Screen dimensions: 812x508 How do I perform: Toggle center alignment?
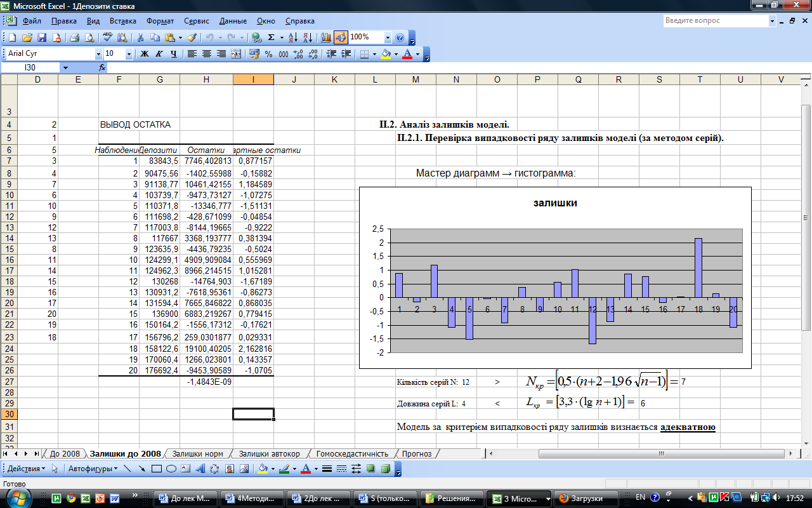pyautogui.click(x=206, y=54)
